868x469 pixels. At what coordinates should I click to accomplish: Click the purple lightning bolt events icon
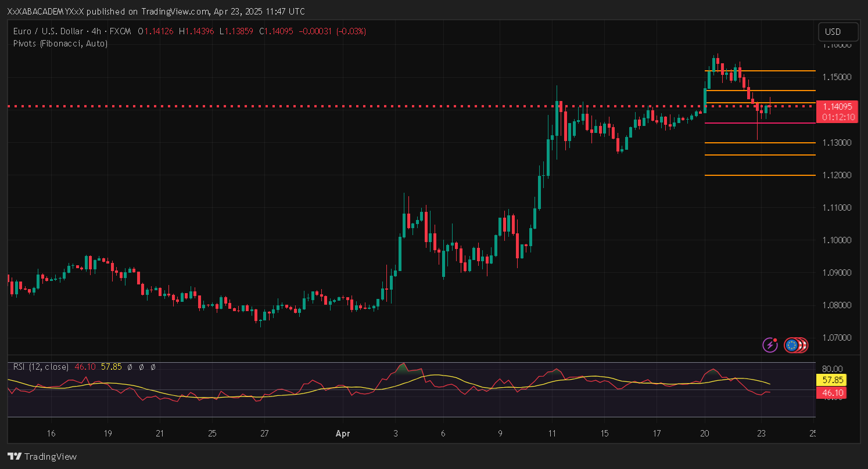770,345
